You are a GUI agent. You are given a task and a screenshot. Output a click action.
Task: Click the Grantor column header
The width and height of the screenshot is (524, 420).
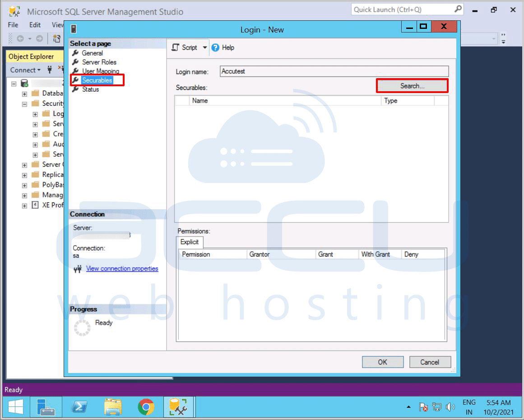click(281, 254)
